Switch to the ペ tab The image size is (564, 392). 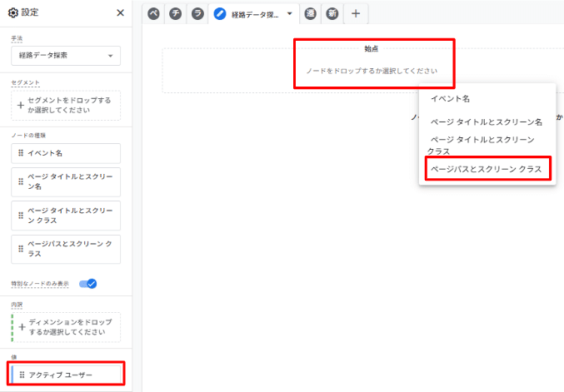pos(153,13)
